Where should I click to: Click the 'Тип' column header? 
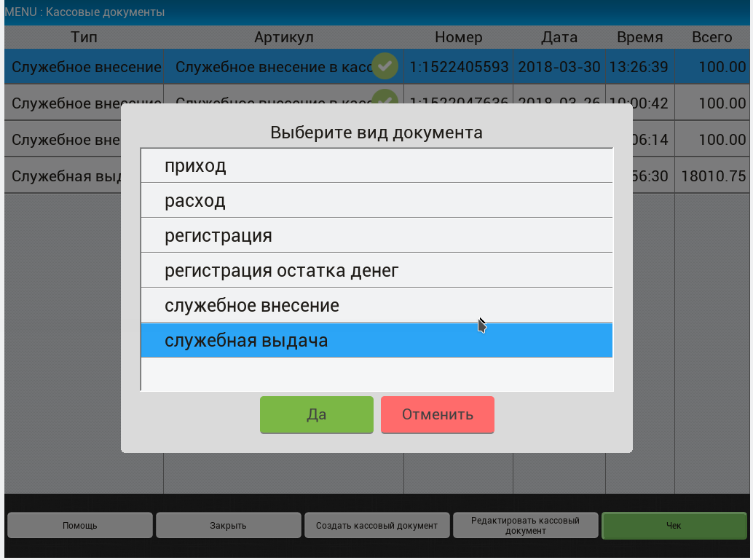coord(84,37)
